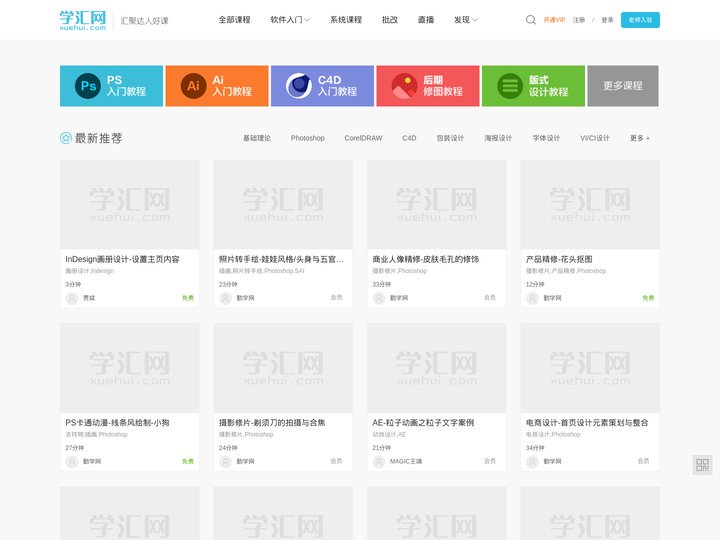This screenshot has width=720, height=540.
Task: Select the VI/CI设计 category tab
Action: point(595,138)
